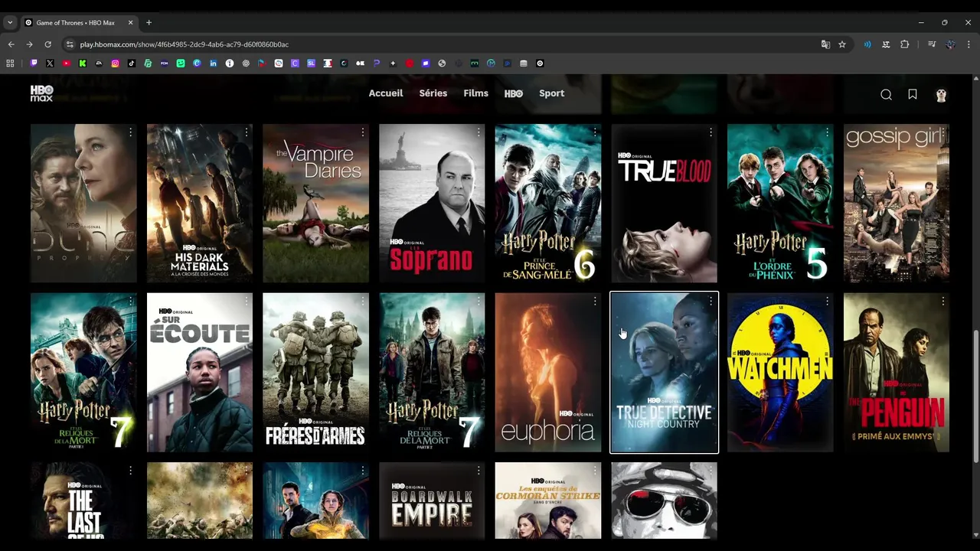The image size is (980, 551).
Task: Open three-dot menu on The Last of Us
Action: tap(130, 471)
